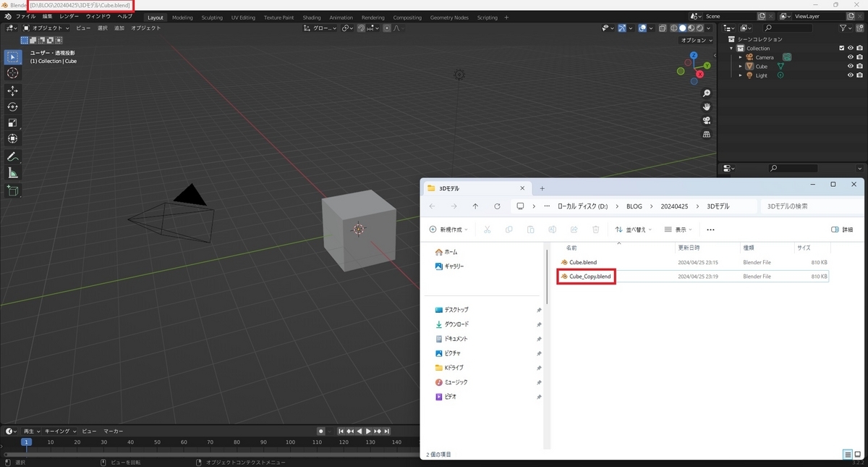Viewport: 868px width, 467px height.
Task: Switch to the Shading workspace tab
Action: pyautogui.click(x=312, y=17)
